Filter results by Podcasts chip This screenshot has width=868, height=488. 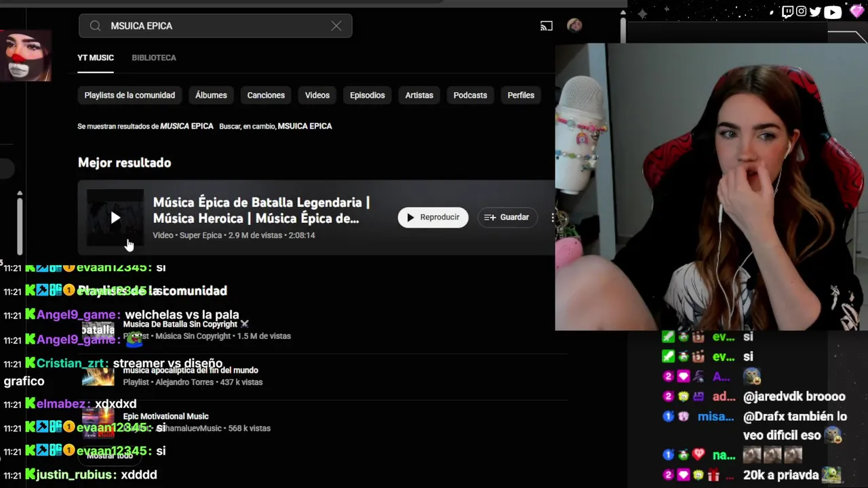470,95
